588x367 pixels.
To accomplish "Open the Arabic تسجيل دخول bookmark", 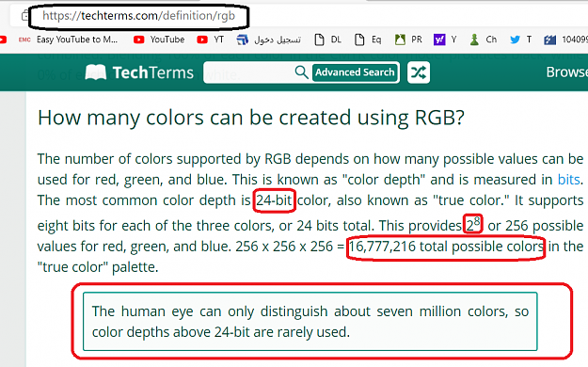I will tap(268, 40).
